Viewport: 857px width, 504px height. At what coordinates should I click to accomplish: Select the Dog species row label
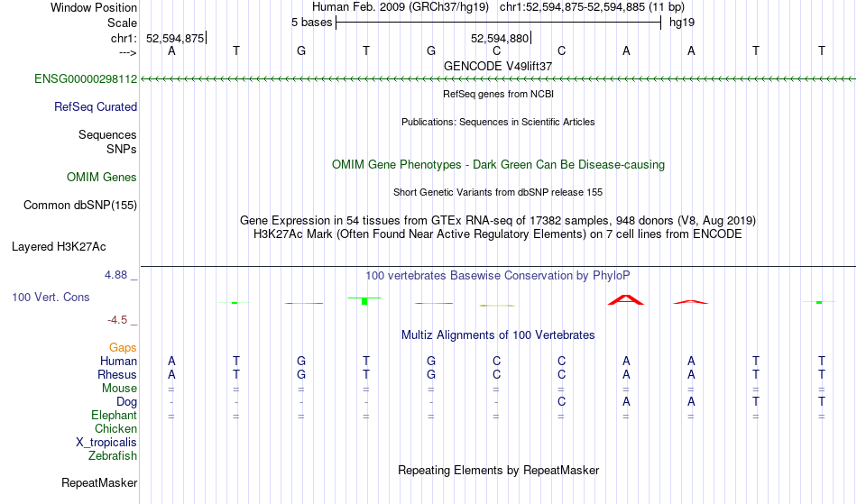coord(126,402)
